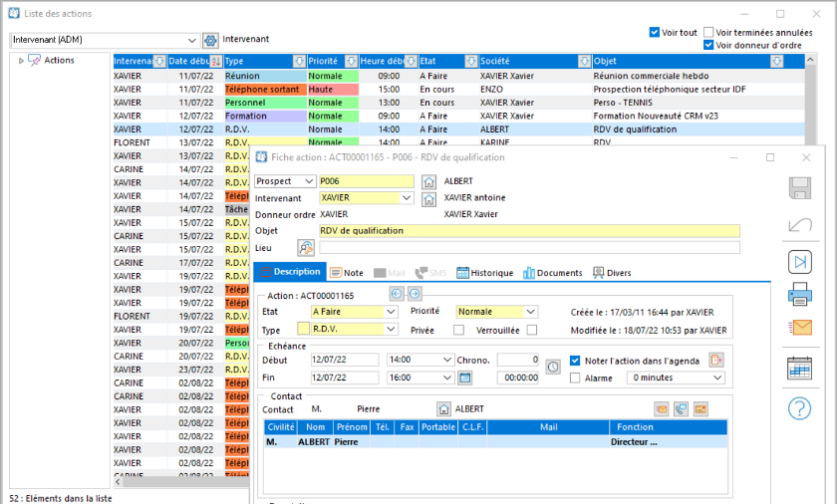
Task: Open the calendar agenda icon in sidebar
Action: (799, 368)
